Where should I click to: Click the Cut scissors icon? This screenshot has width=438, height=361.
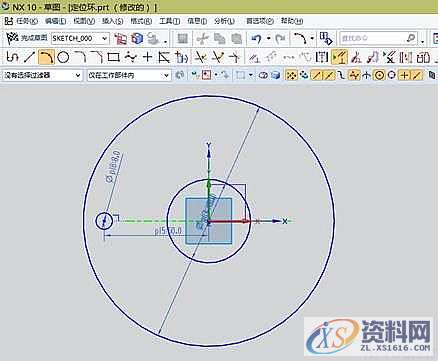click(x=202, y=39)
